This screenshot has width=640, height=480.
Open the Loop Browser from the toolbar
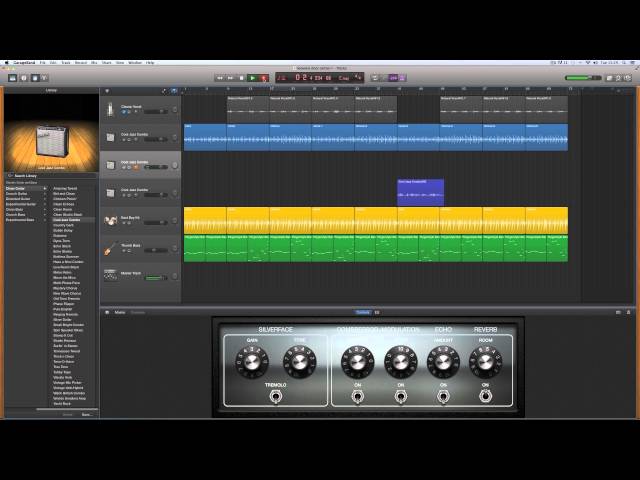(x=618, y=78)
